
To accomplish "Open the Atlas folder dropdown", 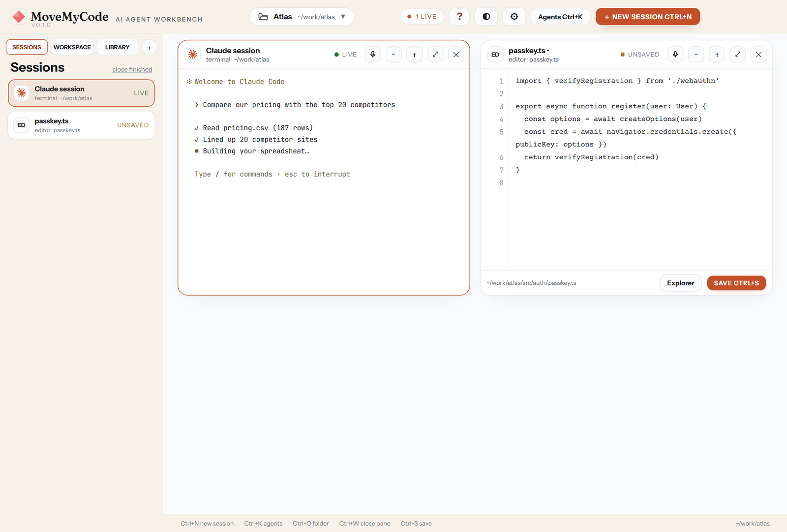I will pyautogui.click(x=302, y=17).
